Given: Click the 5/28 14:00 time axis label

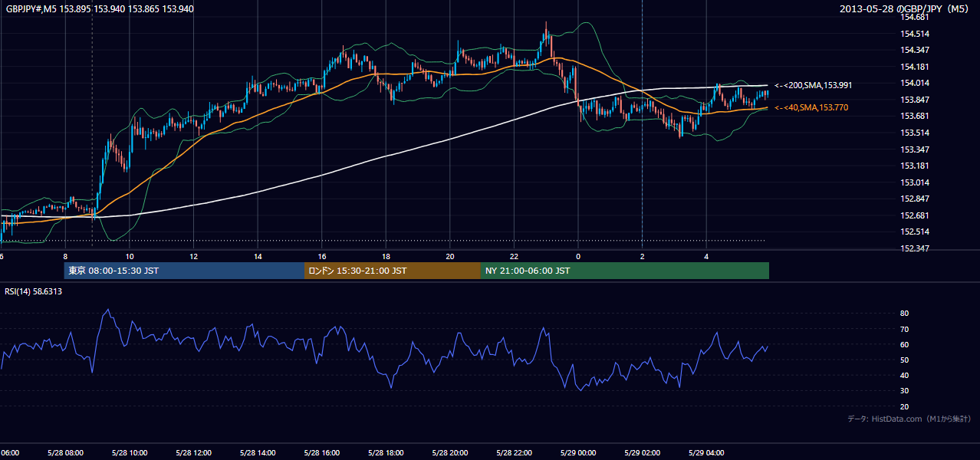Looking at the screenshot, I should tap(258, 453).
